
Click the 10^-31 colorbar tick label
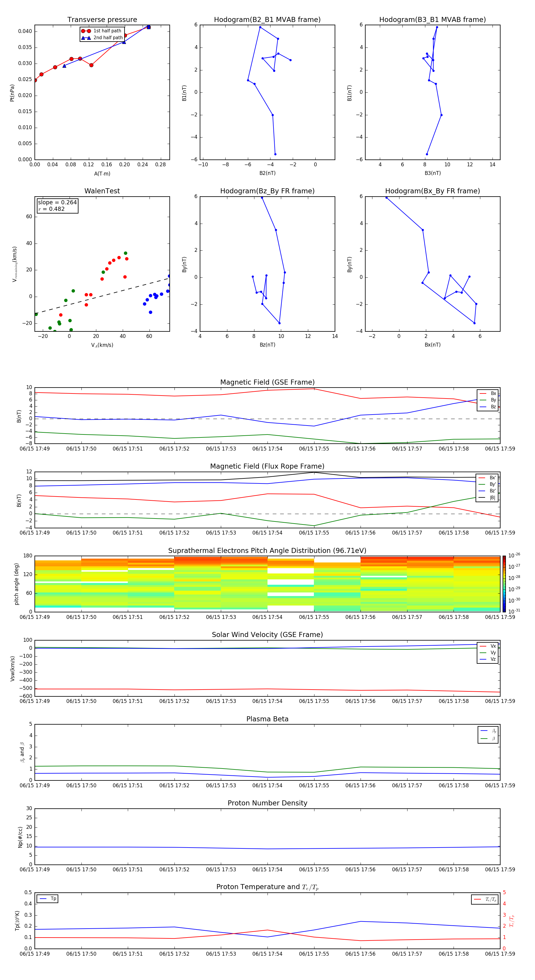click(514, 611)
